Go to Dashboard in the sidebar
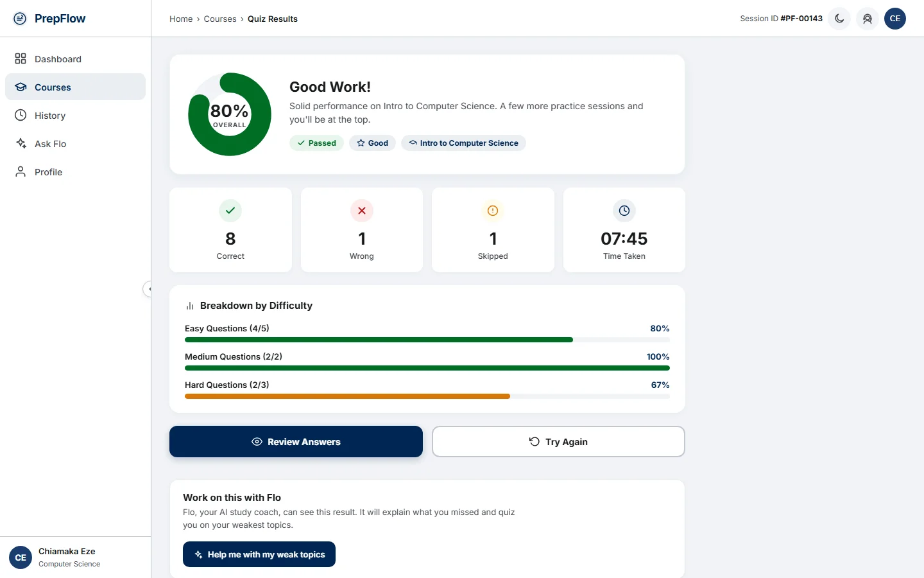 point(75,59)
